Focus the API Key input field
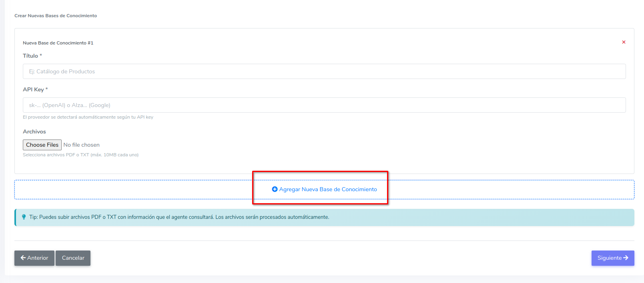The width and height of the screenshot is (644, 283). (324, 105)
